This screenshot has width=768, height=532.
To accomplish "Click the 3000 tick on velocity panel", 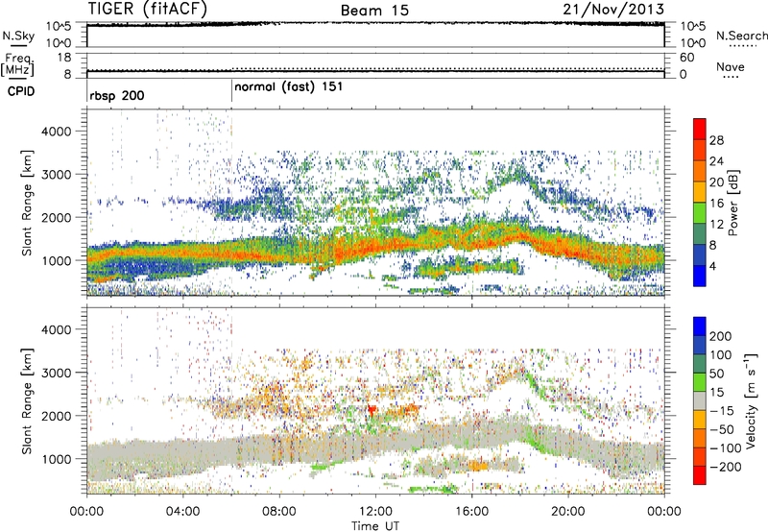I will click(x=57, y=373).
